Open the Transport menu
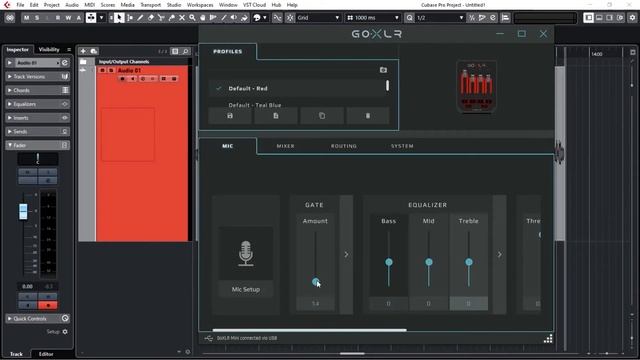This screenshot has height=360, width=640. click(x=151, y=5)
